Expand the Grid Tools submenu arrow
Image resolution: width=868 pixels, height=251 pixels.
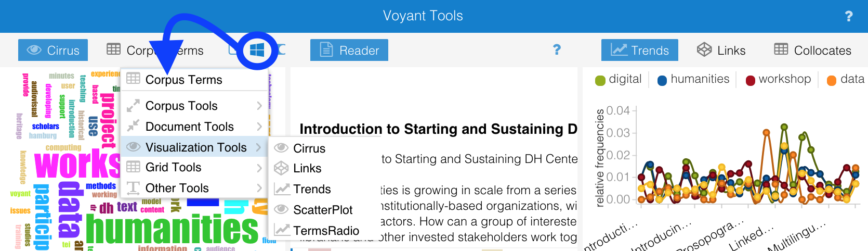(x=259, y=168)
